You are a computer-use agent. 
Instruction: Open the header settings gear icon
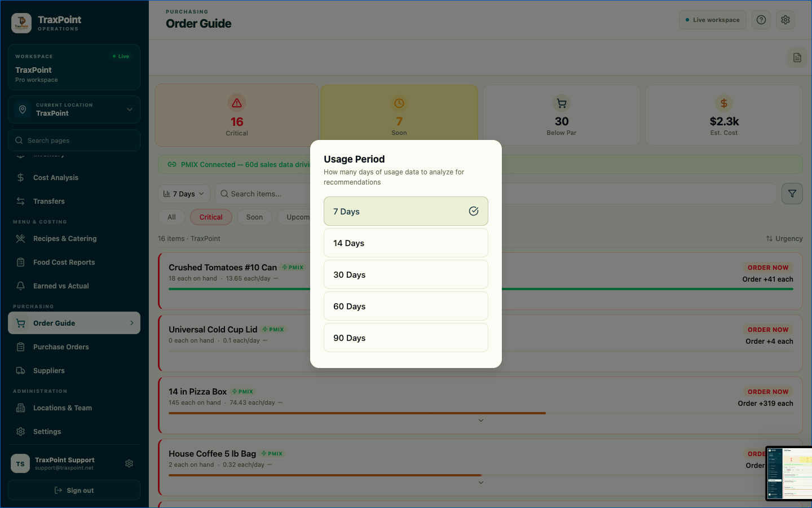click(x=785, y=20)
